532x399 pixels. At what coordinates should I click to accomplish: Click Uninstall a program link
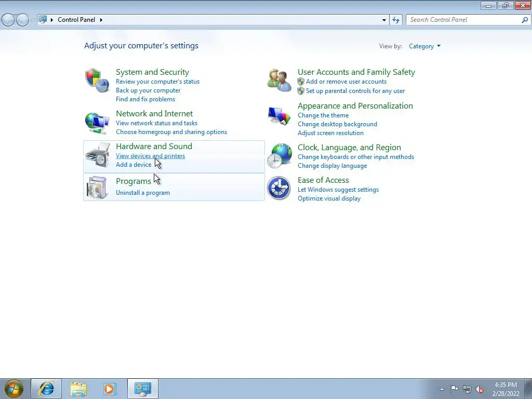click(143, 193)
